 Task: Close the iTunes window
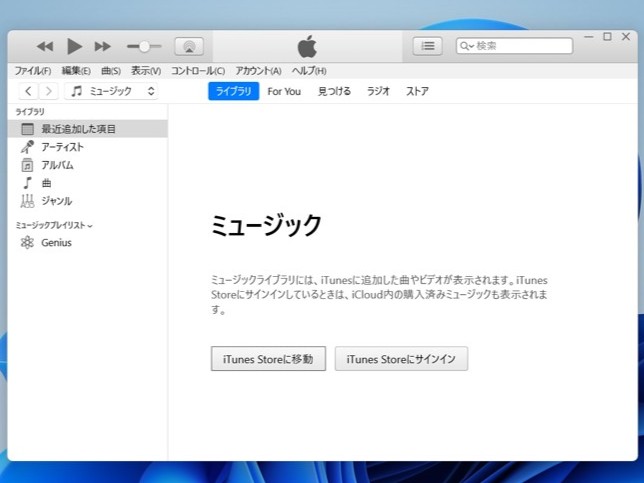point(626,37)
